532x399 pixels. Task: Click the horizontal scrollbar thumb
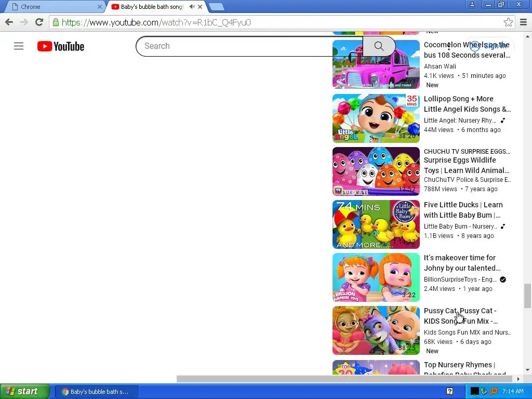click(x=344, y=379)
